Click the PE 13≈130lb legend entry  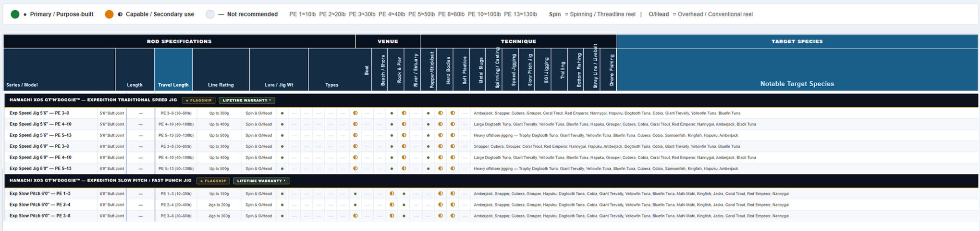[521, 14]
